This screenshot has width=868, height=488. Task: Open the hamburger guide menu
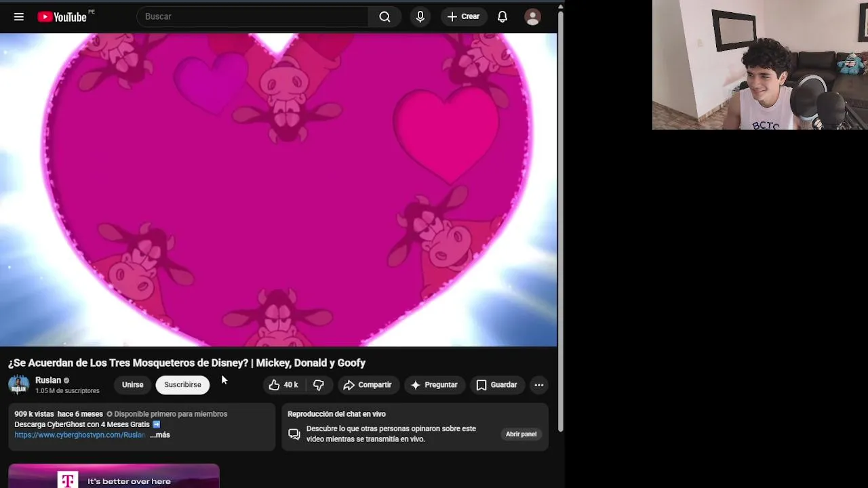coord(19,17)
